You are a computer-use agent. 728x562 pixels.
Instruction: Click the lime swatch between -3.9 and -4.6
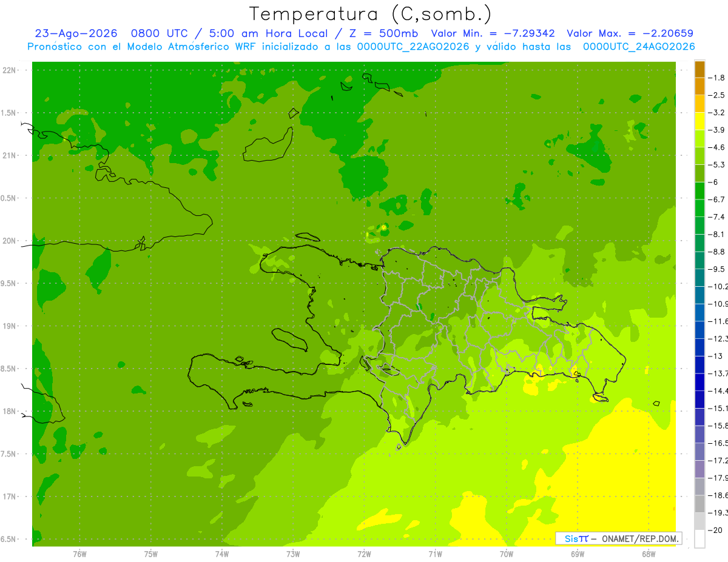[699, 139]
